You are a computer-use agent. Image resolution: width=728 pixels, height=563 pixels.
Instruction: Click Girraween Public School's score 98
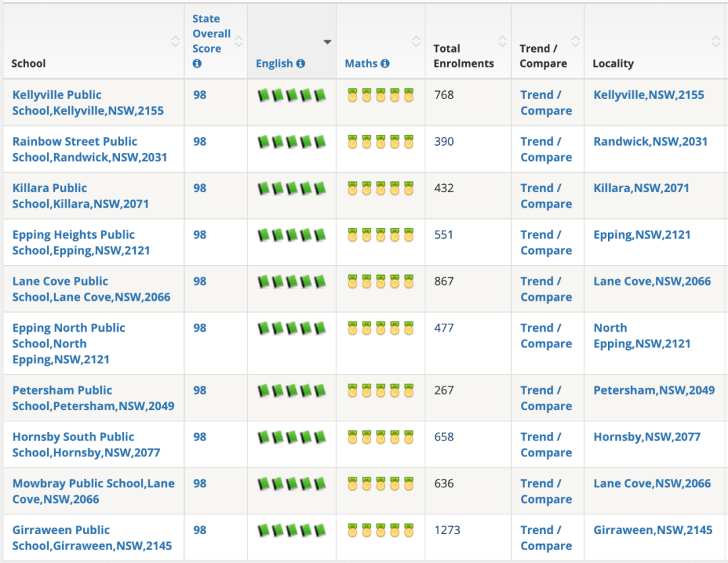(200, 530)
